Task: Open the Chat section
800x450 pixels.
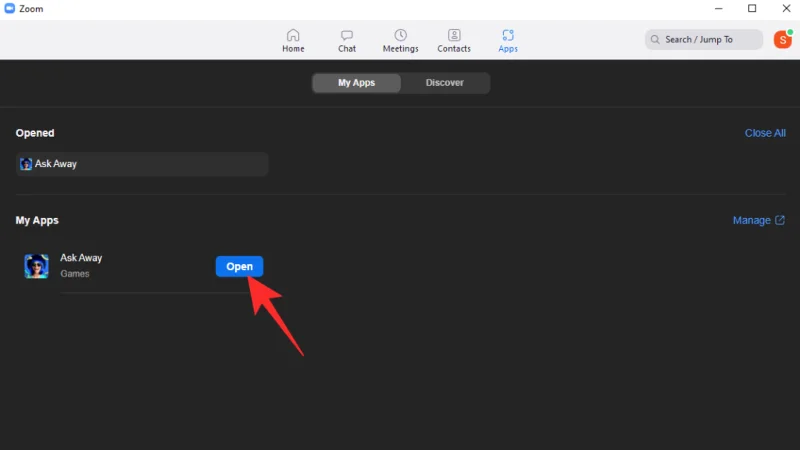Action: [347, 36]
